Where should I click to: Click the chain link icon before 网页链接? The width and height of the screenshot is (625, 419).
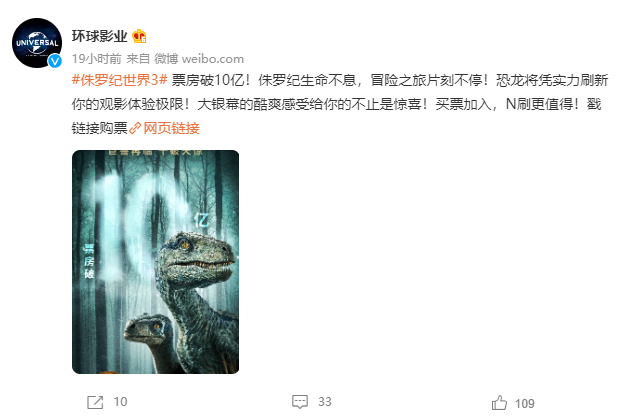[x=135, y=128]
